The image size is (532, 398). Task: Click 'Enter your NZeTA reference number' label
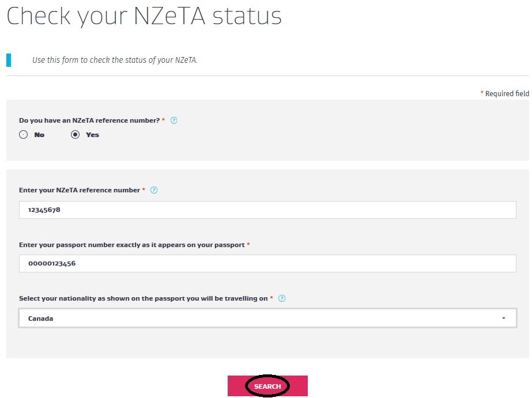(80, 190)
